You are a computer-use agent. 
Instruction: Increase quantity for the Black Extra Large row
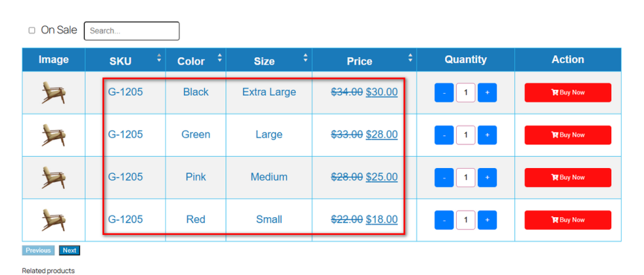click(487, 93)
